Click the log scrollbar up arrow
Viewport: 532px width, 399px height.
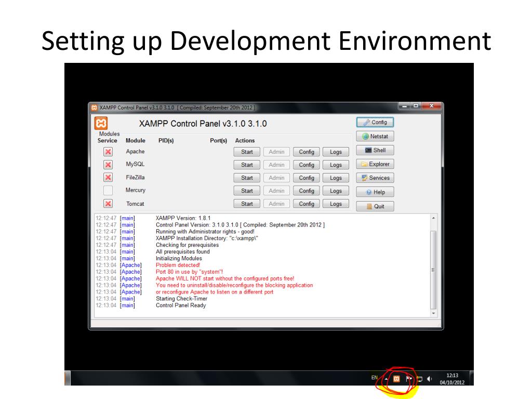click(433, 218)
